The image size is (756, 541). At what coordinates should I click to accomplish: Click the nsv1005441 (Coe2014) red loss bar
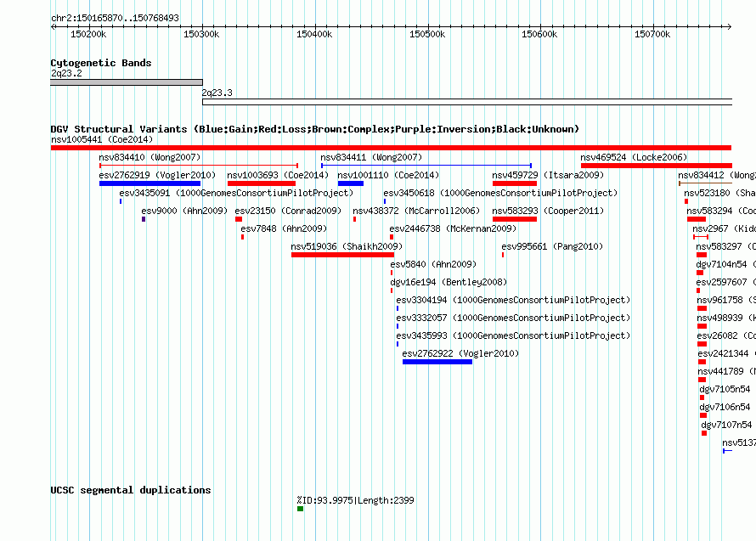(391, 148)
